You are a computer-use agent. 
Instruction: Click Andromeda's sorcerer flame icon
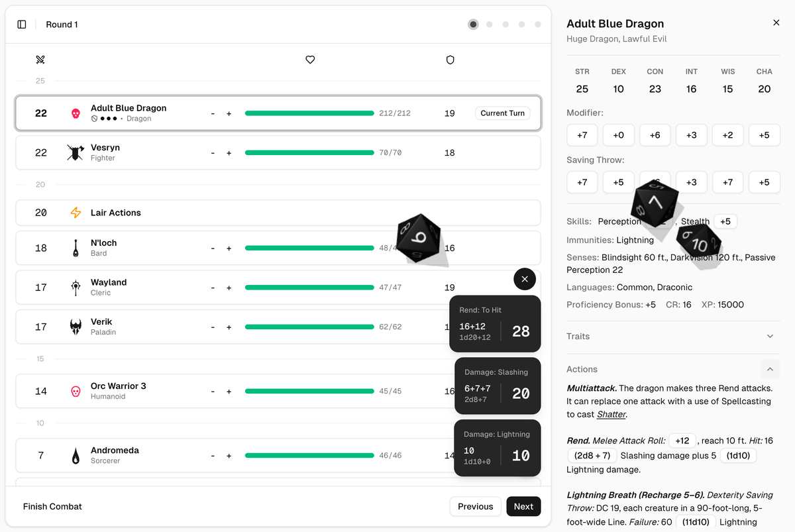click(x=74, y=454)
